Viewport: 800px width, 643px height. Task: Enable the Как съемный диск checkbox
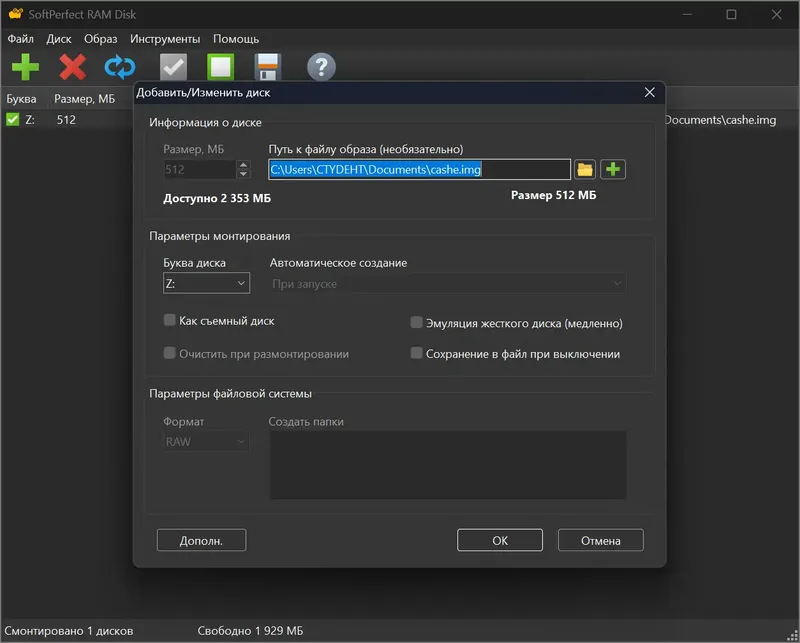tap(169, 320)
